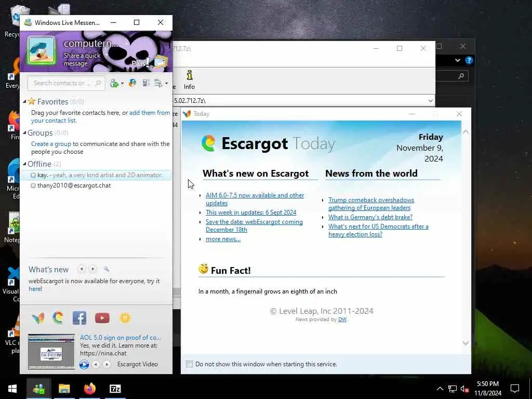
Task: Click the Create a group link
Action: pos(51,144)
